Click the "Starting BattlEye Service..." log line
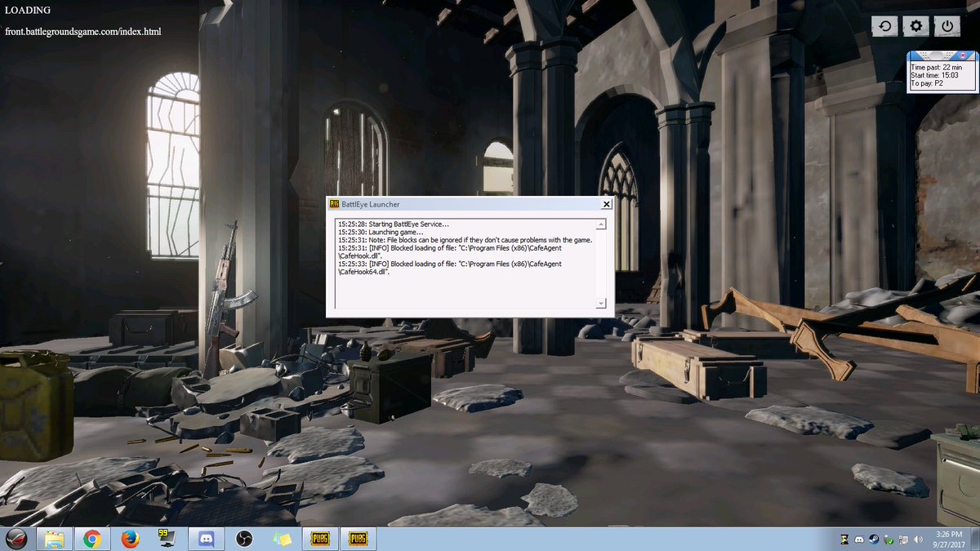 point(394,224)
